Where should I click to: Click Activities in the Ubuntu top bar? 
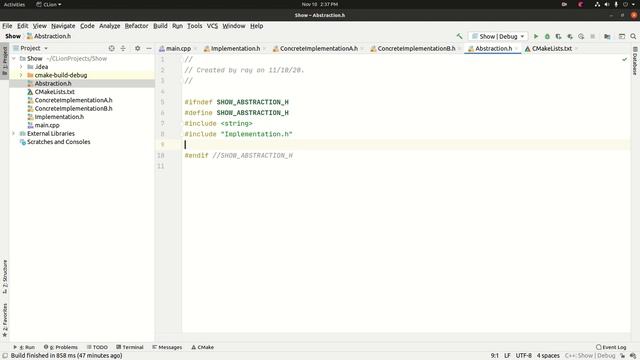[14, 4]
